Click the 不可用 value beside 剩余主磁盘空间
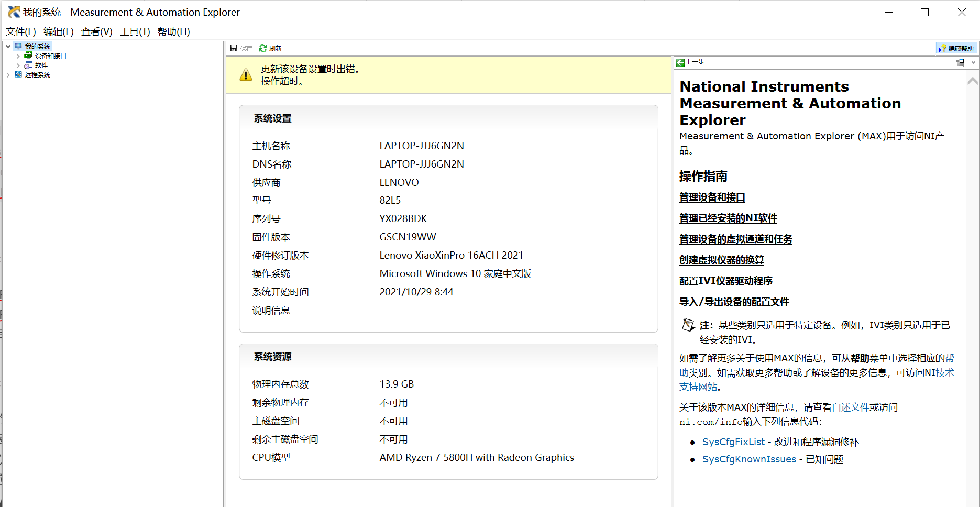The height and width of the screenshot is (507, 980). (x=393, y=439)
